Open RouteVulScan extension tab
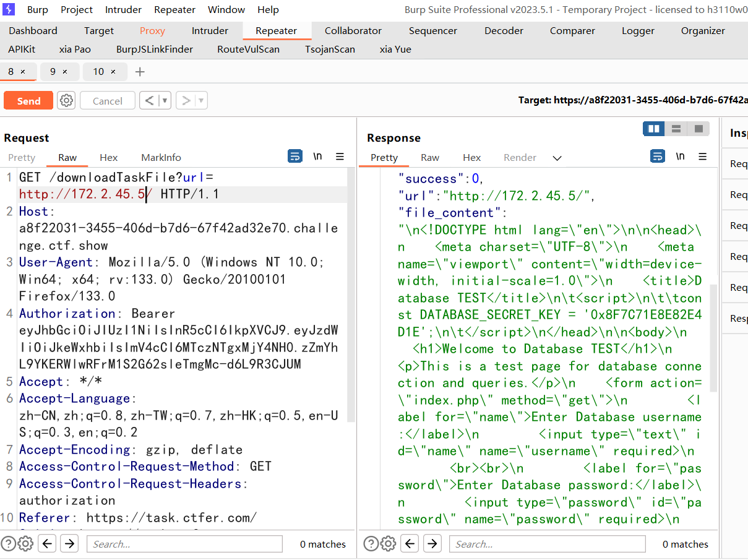748x560 pixels. coord(248,49)
